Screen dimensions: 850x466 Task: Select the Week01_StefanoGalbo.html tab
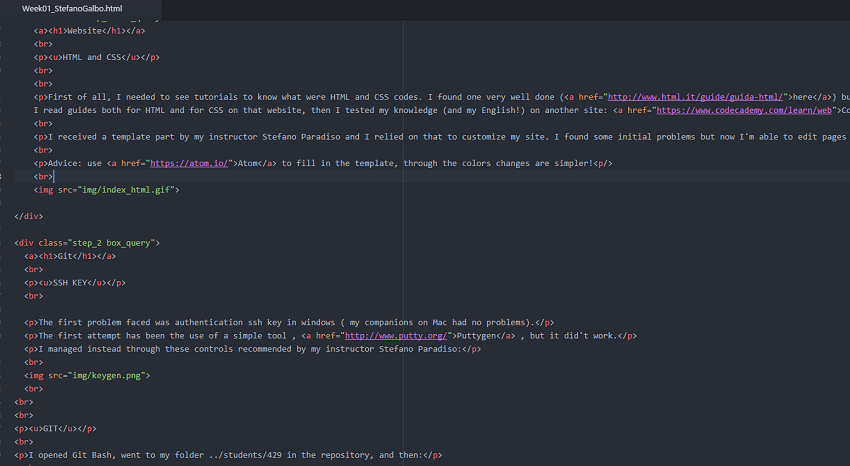click(x=72, y=9)
